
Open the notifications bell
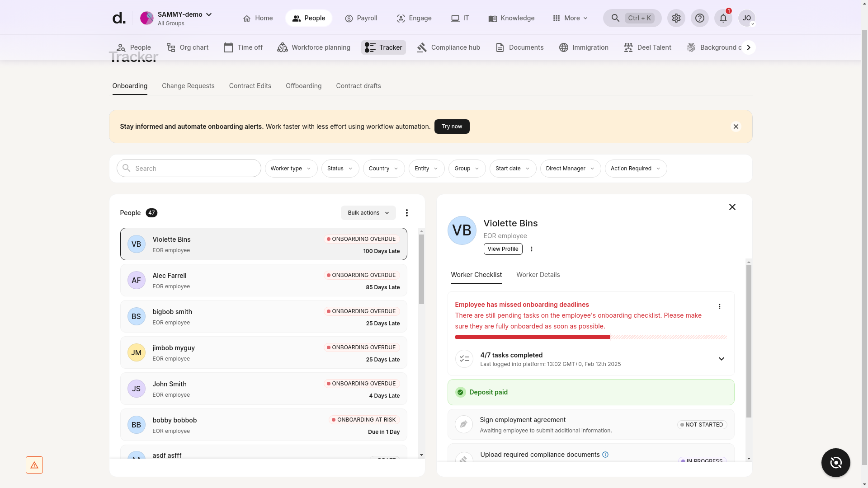pyautogui.click(x=723, y=18)
